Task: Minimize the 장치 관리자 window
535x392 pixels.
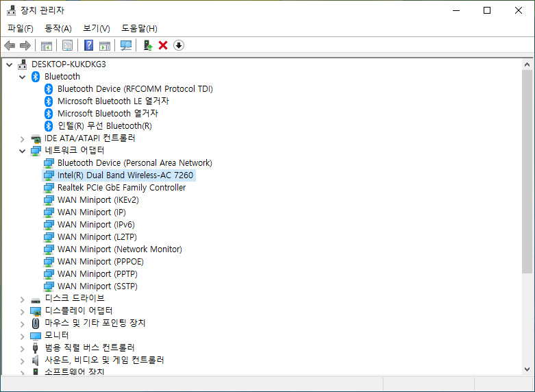Action: [x=456, y=10]
